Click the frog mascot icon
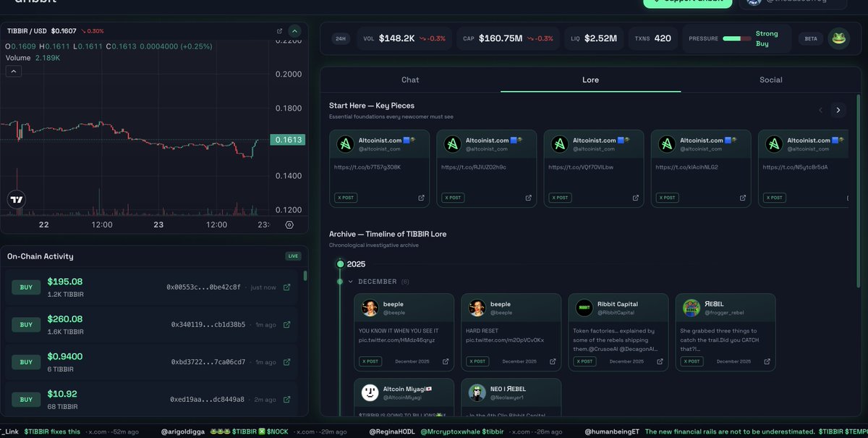This screenshot has height=438, width=868. click(x=838, y=38)
